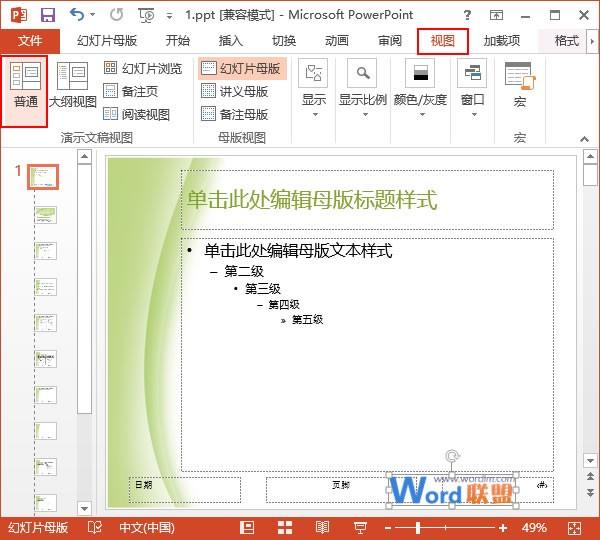Image resolution: width=600 pixels, height=540 pixels.
Task: Switch to 切换 ribbon tab
Action: coord(284,41)
